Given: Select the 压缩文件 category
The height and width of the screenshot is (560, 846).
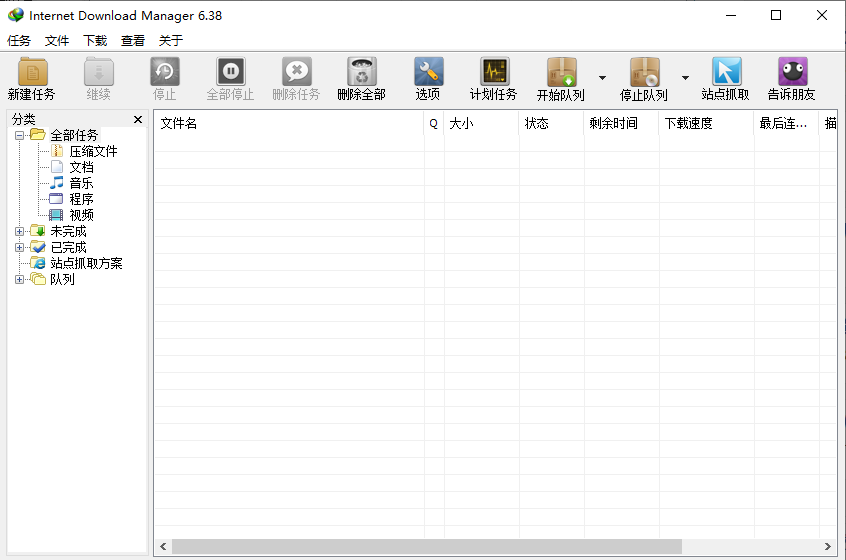Looking at the screenshot, I should click(x=93, y=152).
